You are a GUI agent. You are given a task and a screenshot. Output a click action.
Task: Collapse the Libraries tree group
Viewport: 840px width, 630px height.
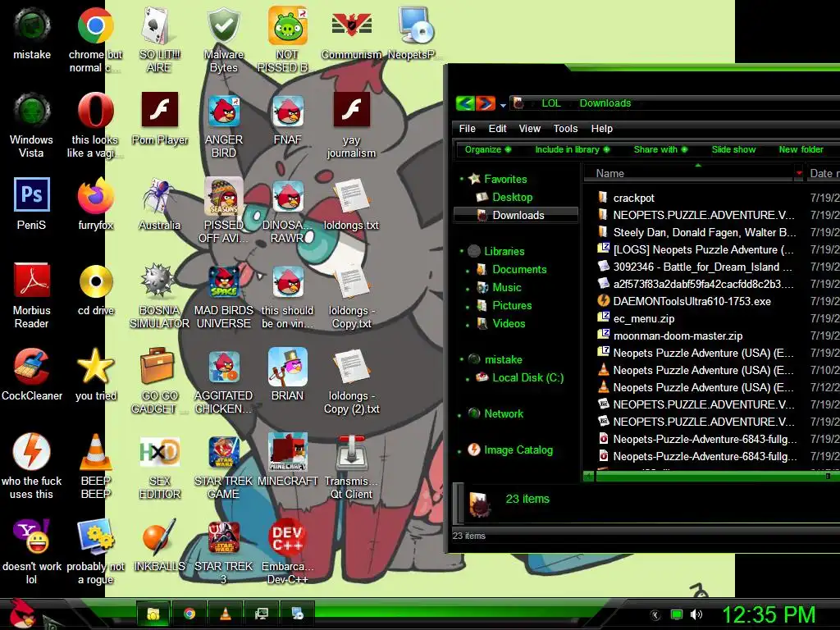coord(461,250)
